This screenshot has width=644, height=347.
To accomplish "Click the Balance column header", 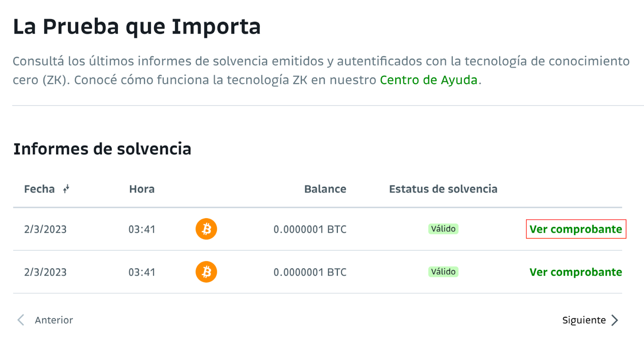I will (x=325, y=189).
